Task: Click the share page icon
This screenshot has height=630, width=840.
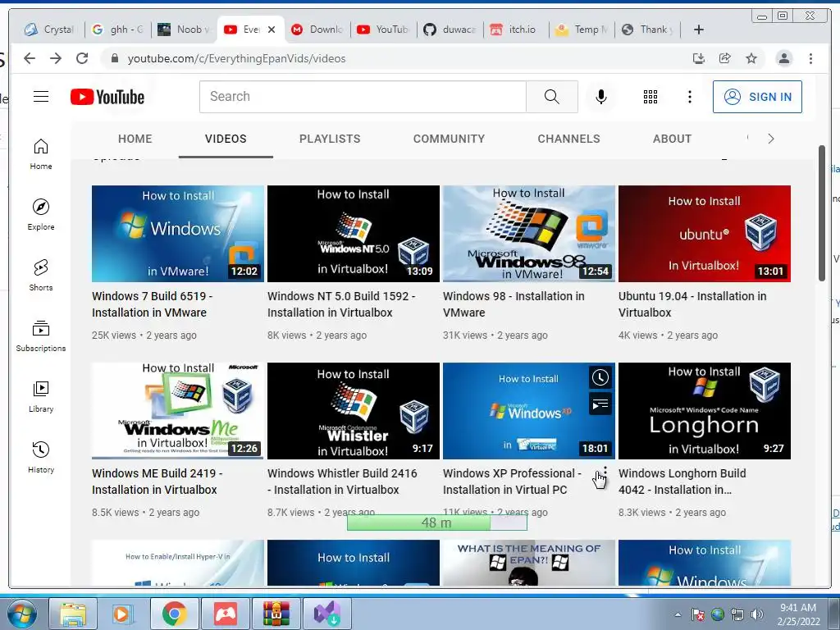Action: [725, 58]
